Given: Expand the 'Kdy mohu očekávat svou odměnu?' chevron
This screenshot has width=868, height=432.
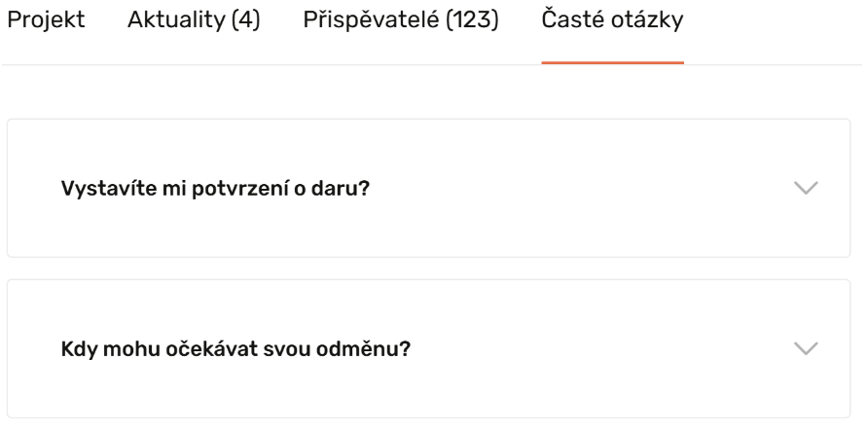Looking at the screenshot, I should coord(807,348).
